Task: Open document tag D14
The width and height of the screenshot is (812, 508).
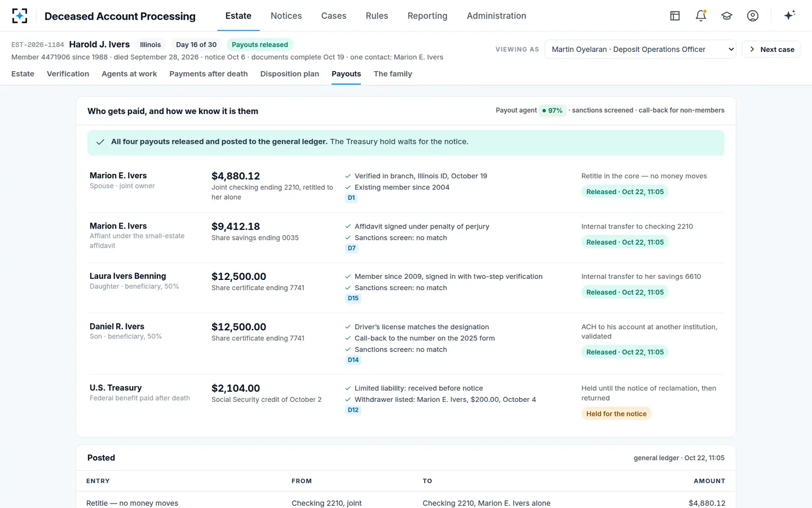Action: pyautogui.click(x=353, y=360)
